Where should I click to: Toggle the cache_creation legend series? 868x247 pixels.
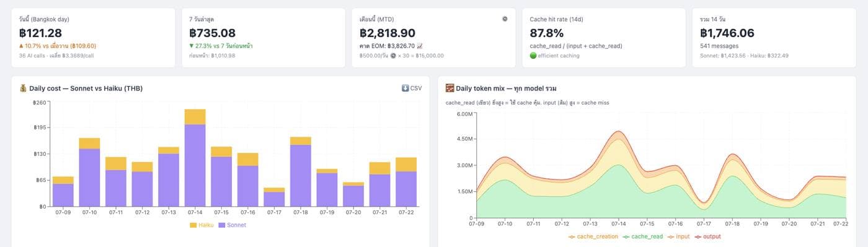click(593, 236)
